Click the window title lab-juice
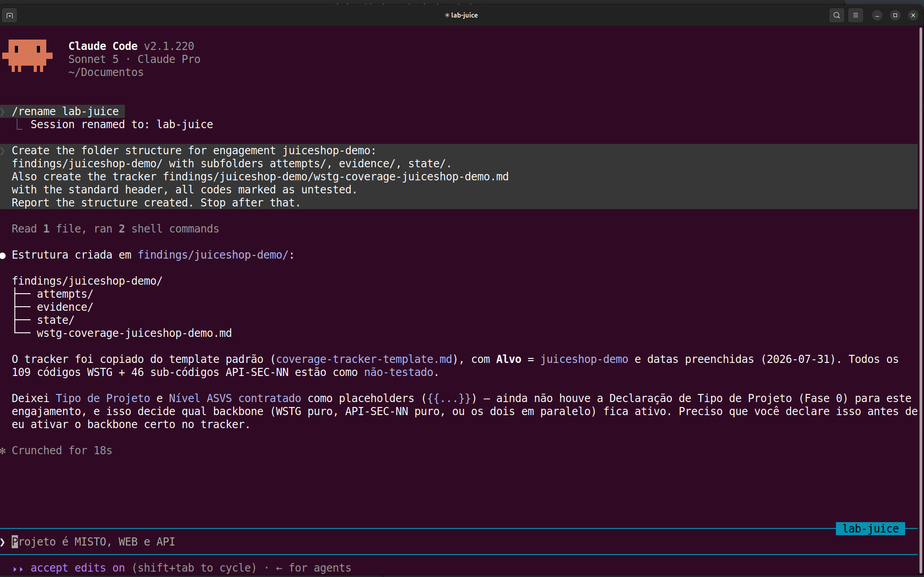The height and width of the screenshot is (577, 924). click(462, 15)
